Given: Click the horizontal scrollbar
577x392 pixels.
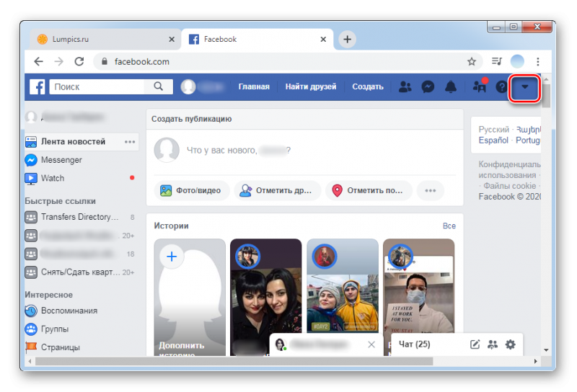Looking at the screenshot, I should (x=234, y=362).
